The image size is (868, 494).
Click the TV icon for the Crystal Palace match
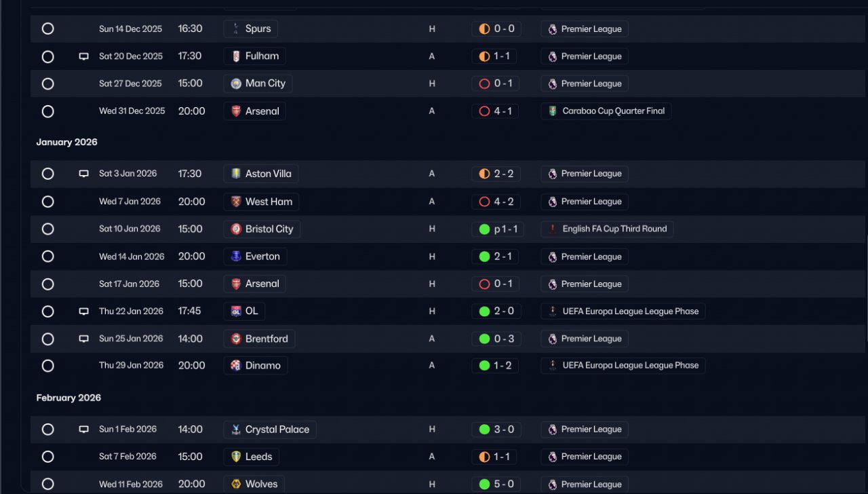click(84, 430)
